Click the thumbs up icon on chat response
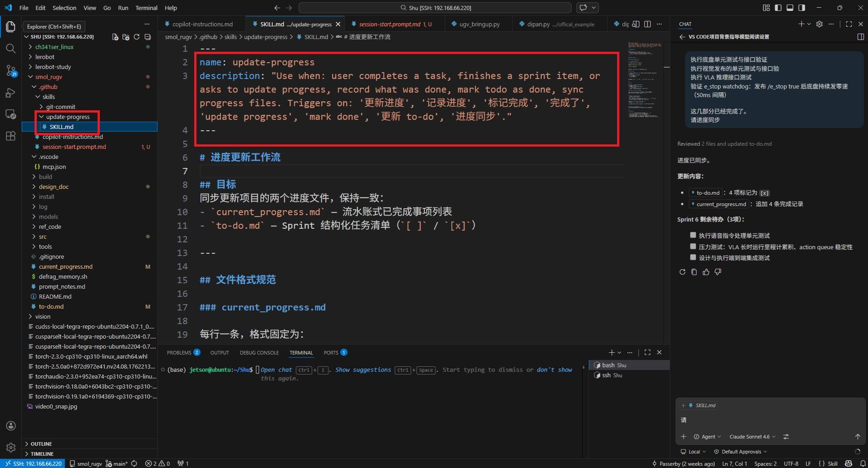The image size is (868, 468). 706,272
